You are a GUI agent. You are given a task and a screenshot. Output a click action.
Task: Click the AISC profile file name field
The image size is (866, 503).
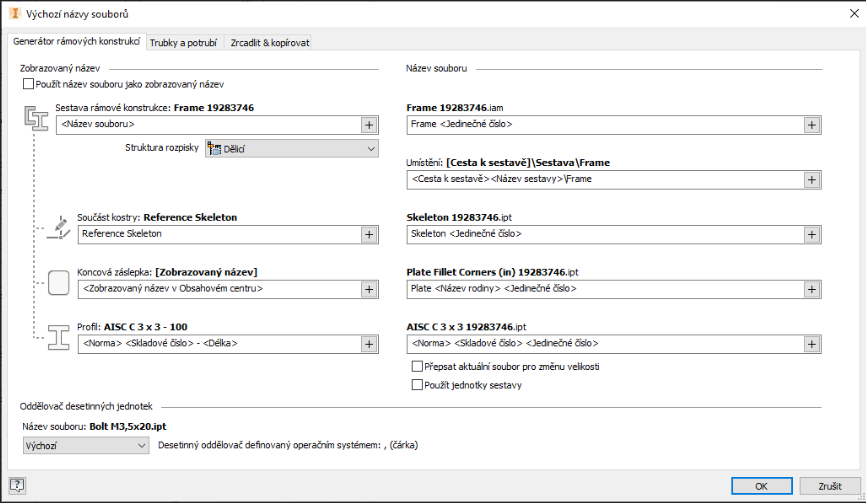[x=604, y=343]
